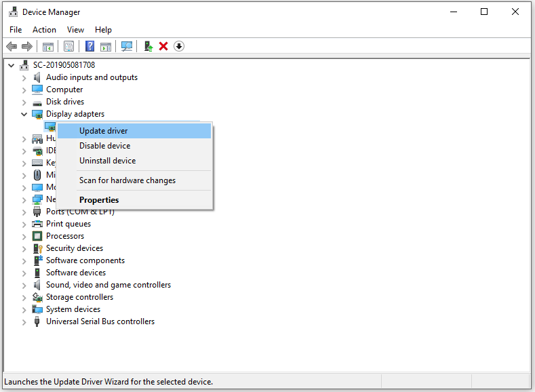
Task: Expand the Print queues category
Action: [24, 224]
